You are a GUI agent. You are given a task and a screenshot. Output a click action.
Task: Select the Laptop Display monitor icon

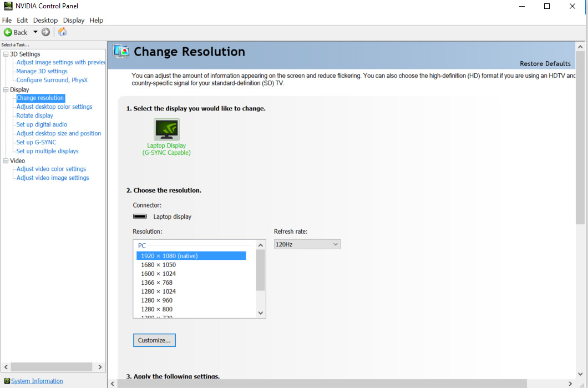pos(166,129)
